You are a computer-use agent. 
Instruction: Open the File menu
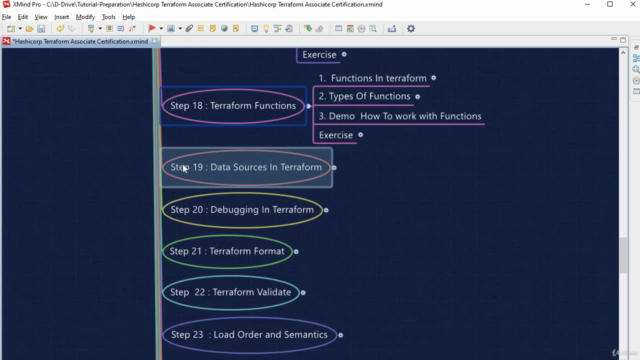(7, 17)
